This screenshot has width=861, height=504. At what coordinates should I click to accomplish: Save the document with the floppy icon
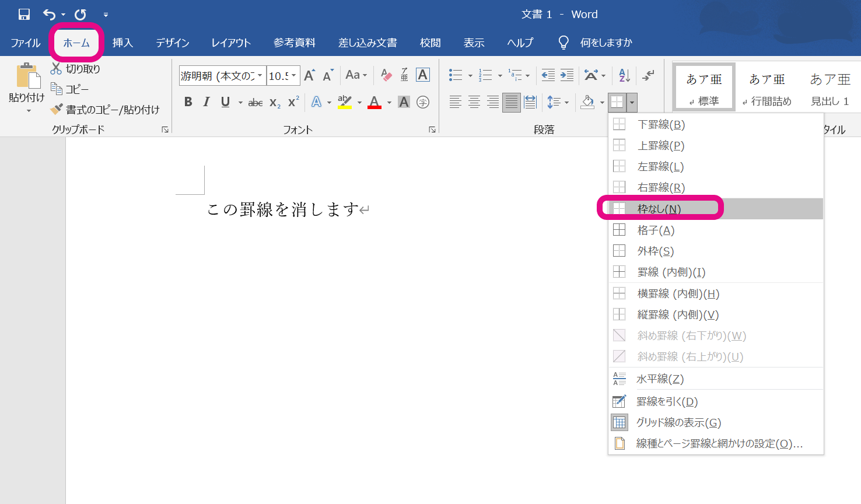pos(24,15)
